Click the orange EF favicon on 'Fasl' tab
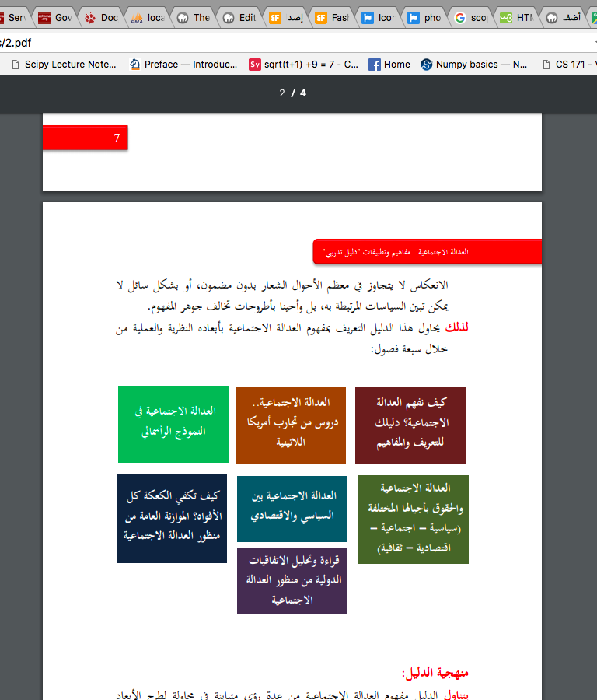Viewport: 597px width, 700px height. 321,17
